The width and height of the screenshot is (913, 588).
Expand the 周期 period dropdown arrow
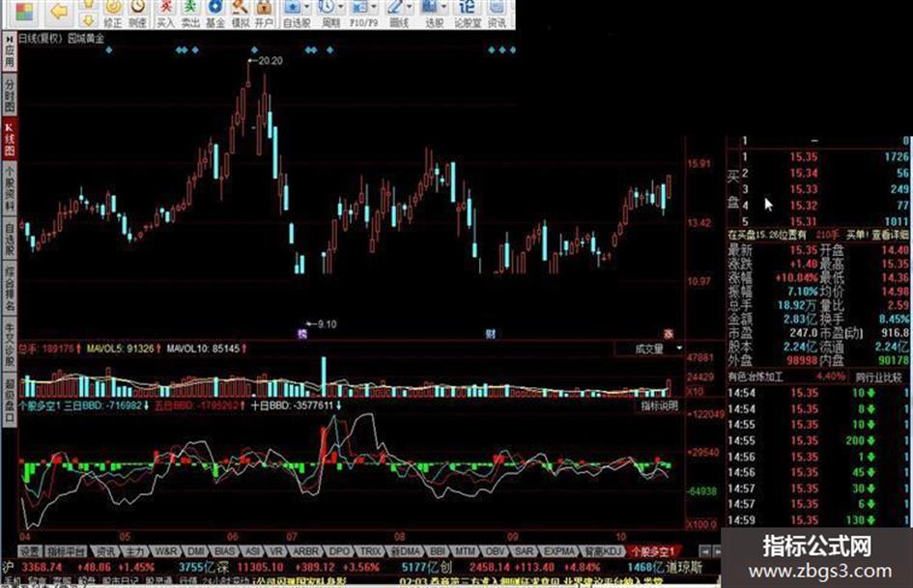tap(341, 8)
